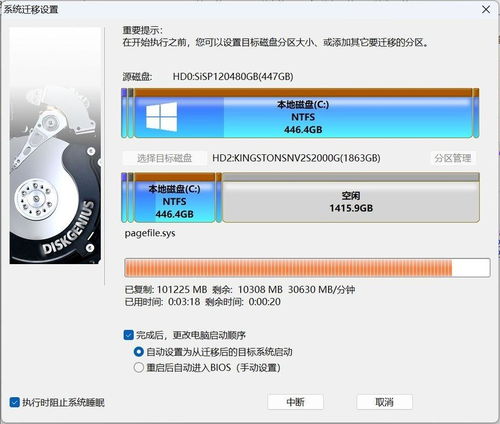
Task: Select the 空闲 1415.9GB free space block
Action: (351, 197)
